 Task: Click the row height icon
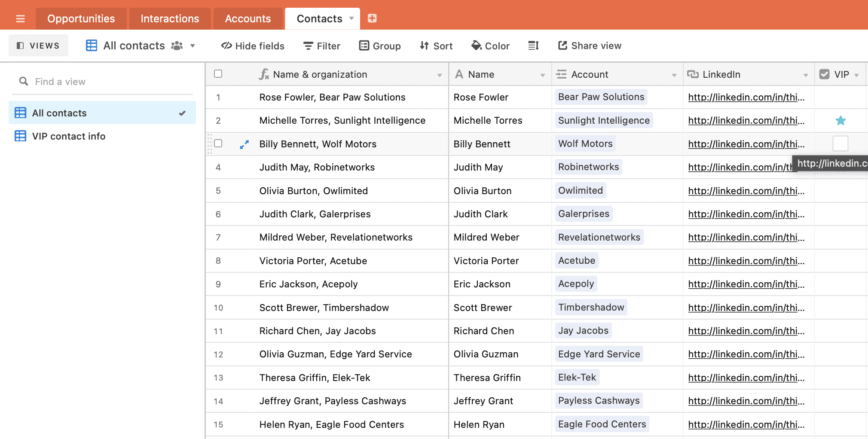coord(533,46)
